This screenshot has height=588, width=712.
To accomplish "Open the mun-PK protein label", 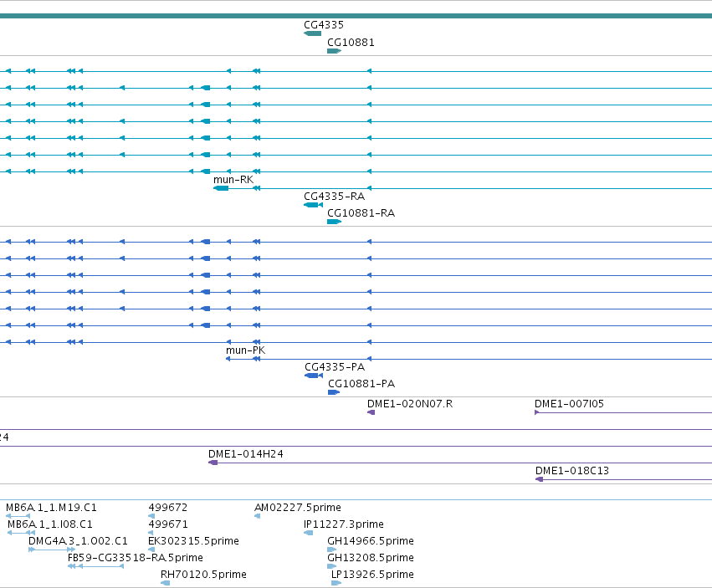I will click(x=246, y=350).
